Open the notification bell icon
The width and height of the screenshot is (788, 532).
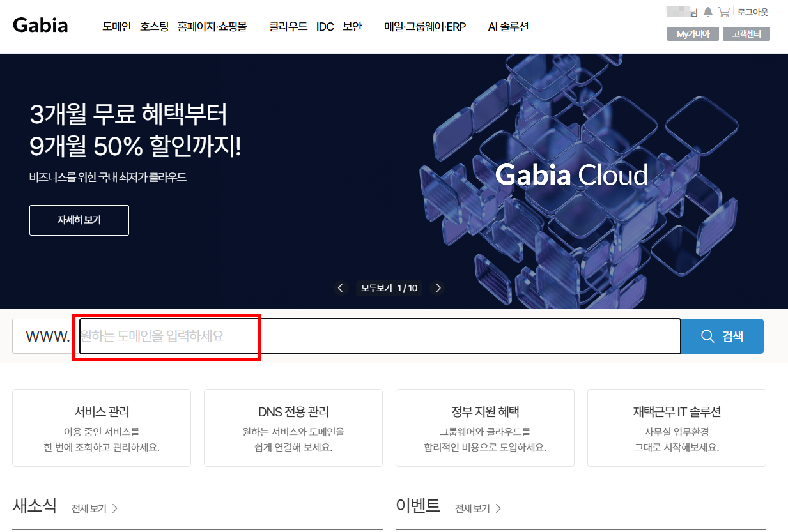(x=708, y=12)
